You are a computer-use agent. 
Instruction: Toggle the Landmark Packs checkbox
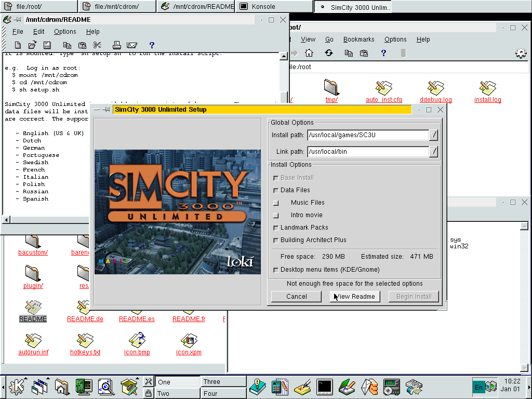click(x=276, y=228)
